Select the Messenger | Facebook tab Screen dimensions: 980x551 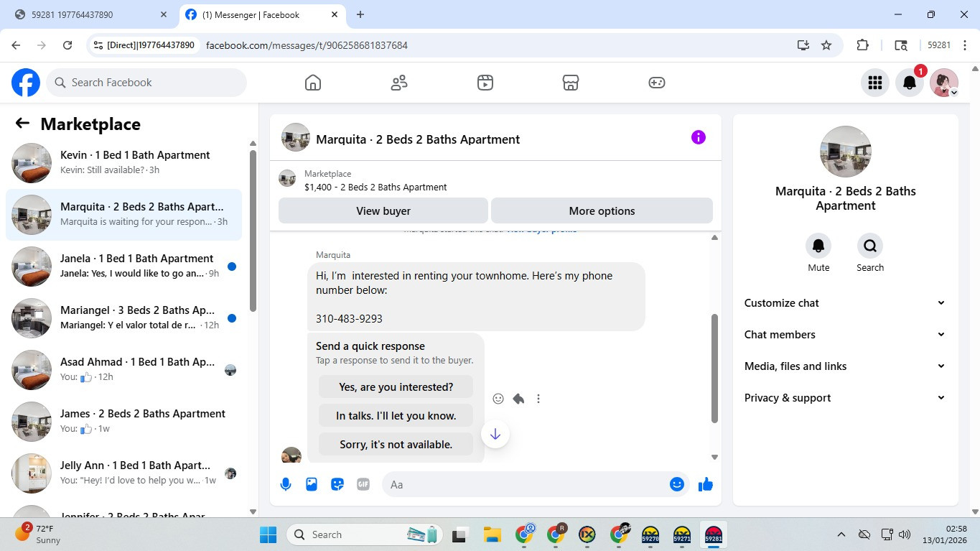pos(262,14)
